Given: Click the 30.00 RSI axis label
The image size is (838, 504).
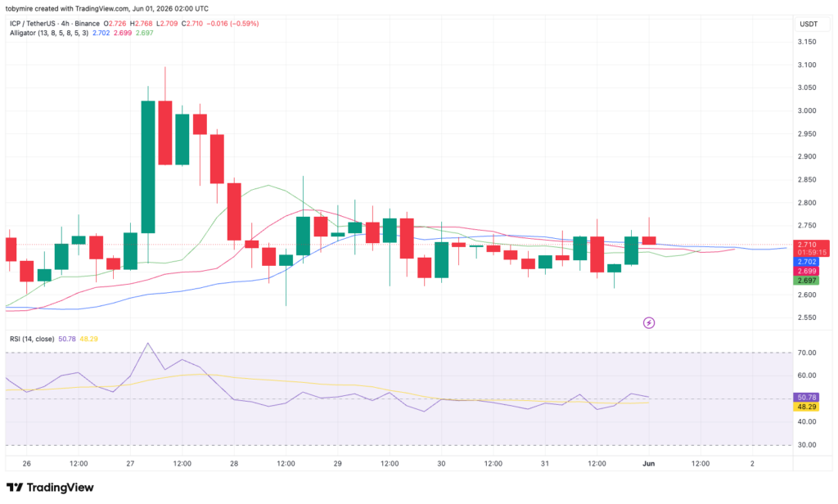Looking at the screenshot, I should coord(806,444).
